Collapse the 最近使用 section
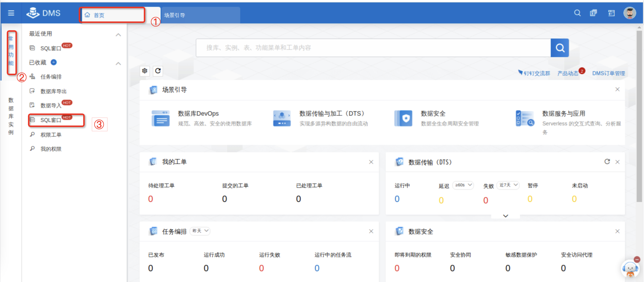This screenshot has height=282, width=644. click(118, 34)
